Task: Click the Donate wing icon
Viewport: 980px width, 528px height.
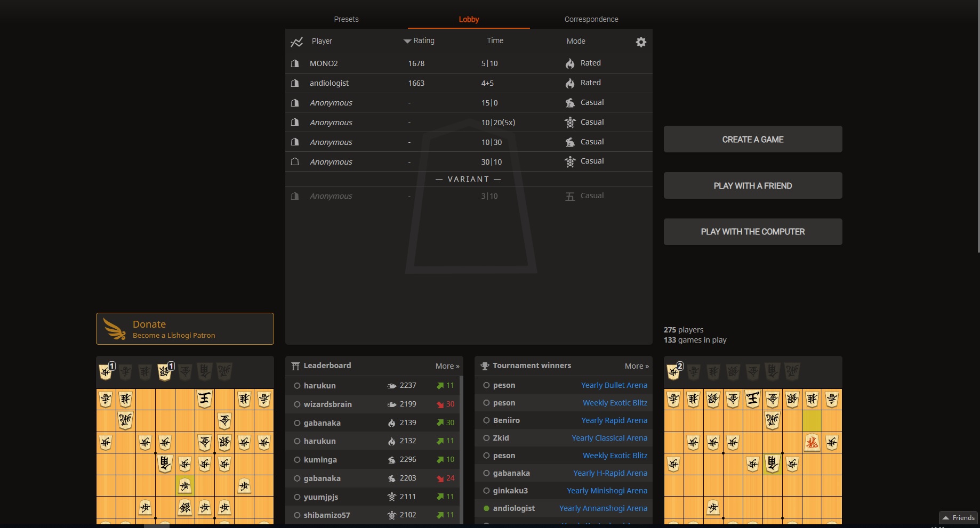Action: (x=114, y=329)
